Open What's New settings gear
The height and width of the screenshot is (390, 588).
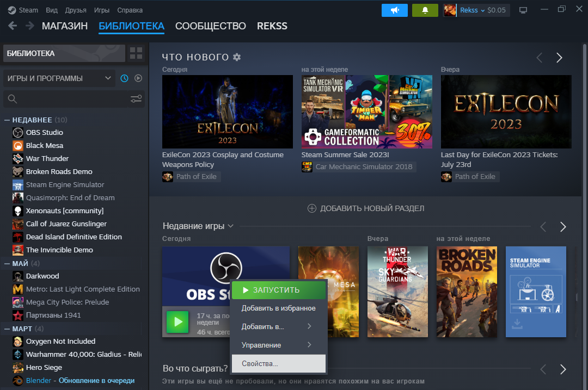pyautogui.click(x=237, y=57)
